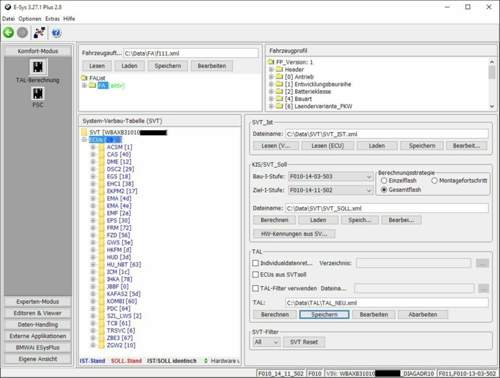Select the FA folder icon in FAList

coord(92,86)
